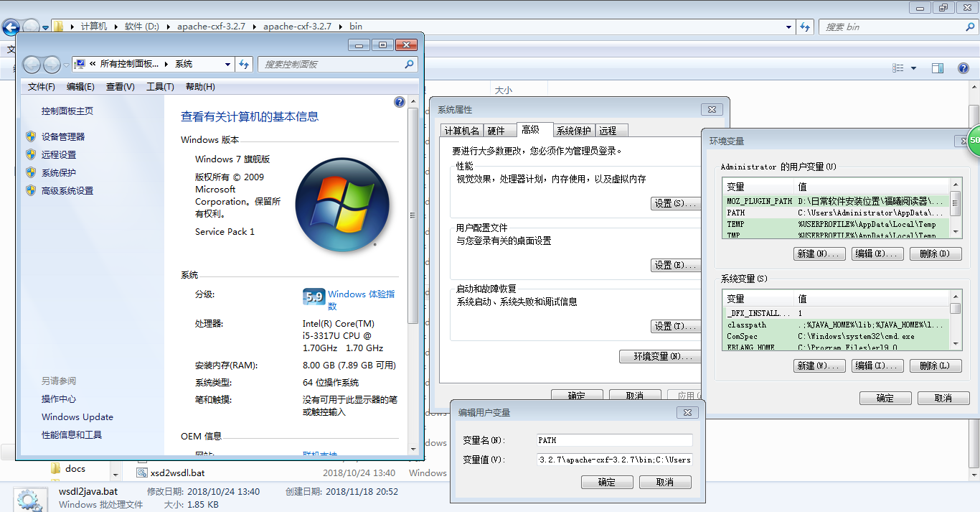Open the view options dropdown arrow in Explorer
Screen dimensions: 980x512
coord(913,68)
